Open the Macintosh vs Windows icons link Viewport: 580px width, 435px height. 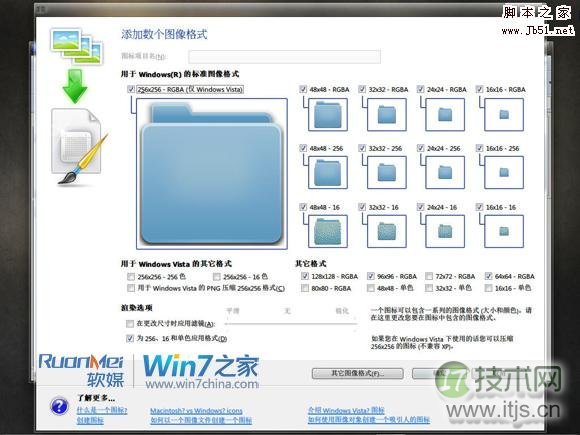tap(196, 411)
